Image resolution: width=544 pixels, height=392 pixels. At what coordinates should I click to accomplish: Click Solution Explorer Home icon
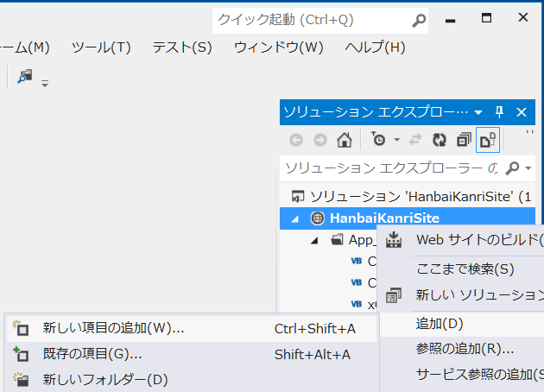click(x=345, y=140)
